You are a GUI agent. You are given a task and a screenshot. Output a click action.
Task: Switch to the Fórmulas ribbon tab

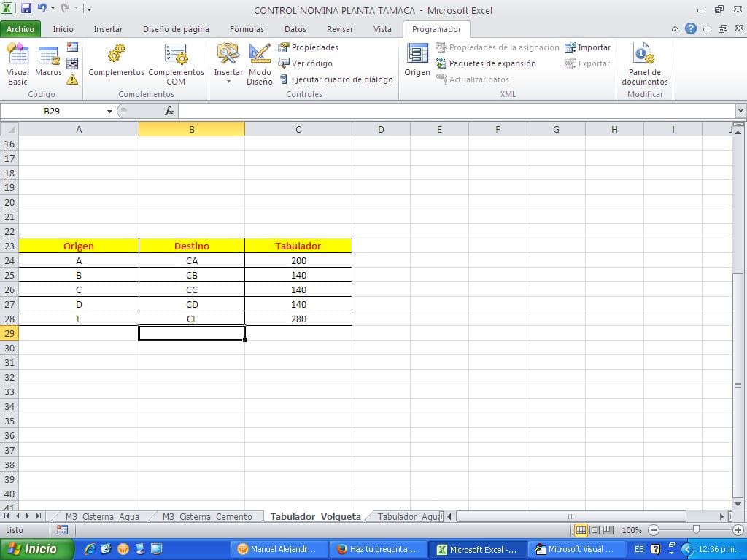247,29
